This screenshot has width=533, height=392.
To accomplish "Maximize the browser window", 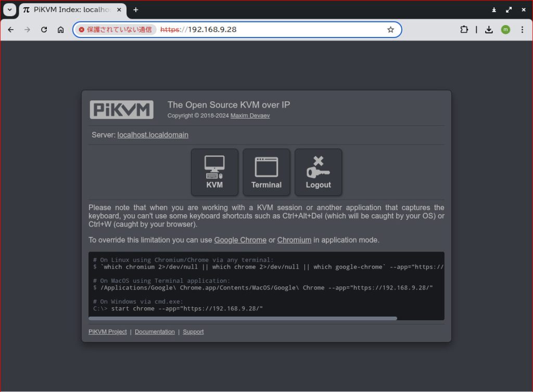I will tap(509, 10).
